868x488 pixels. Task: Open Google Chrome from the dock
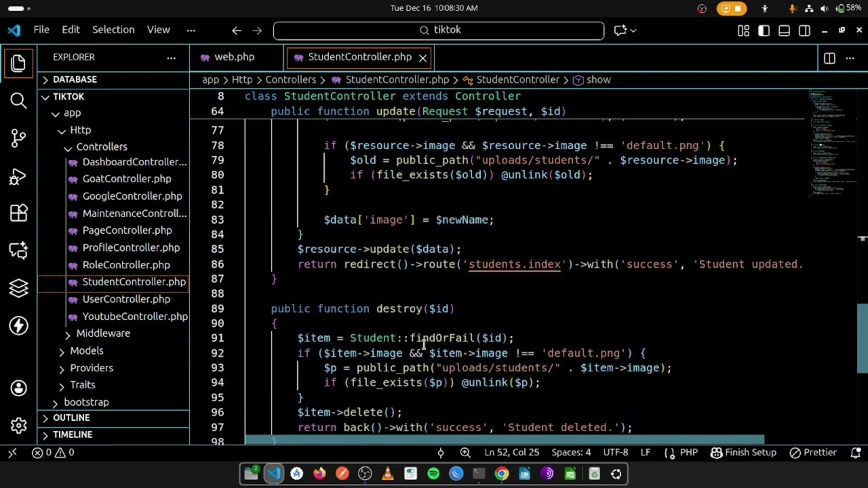502,474
